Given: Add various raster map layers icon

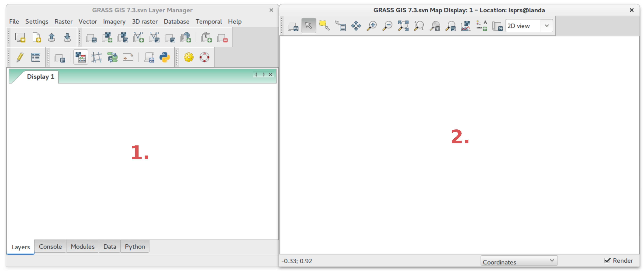Looking at the screenshot, I should [123, 37].
